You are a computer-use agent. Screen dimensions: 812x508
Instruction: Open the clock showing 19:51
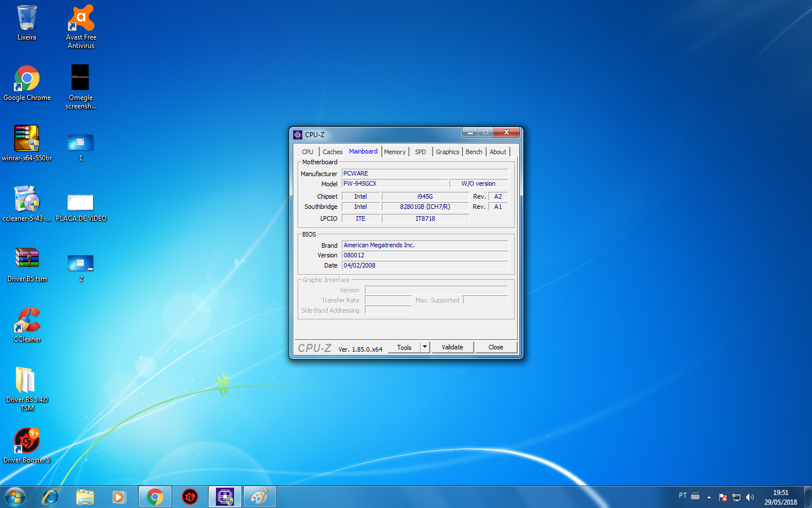781,497
